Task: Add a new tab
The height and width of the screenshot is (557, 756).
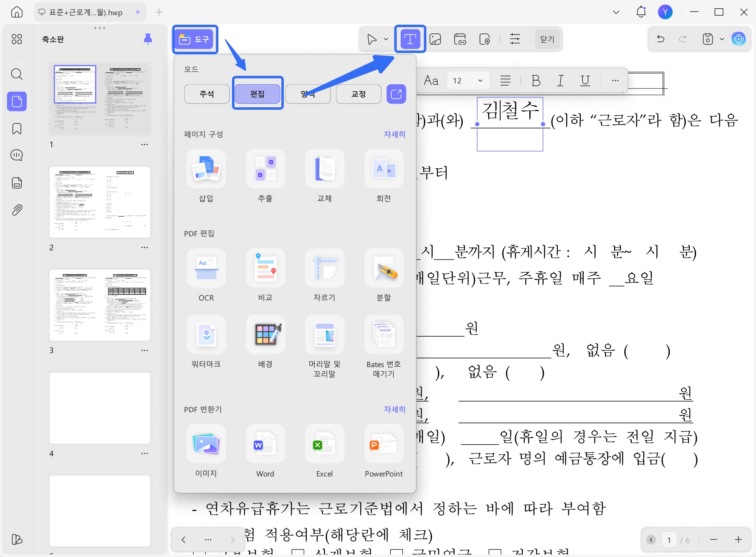Action: coord(159,12)
